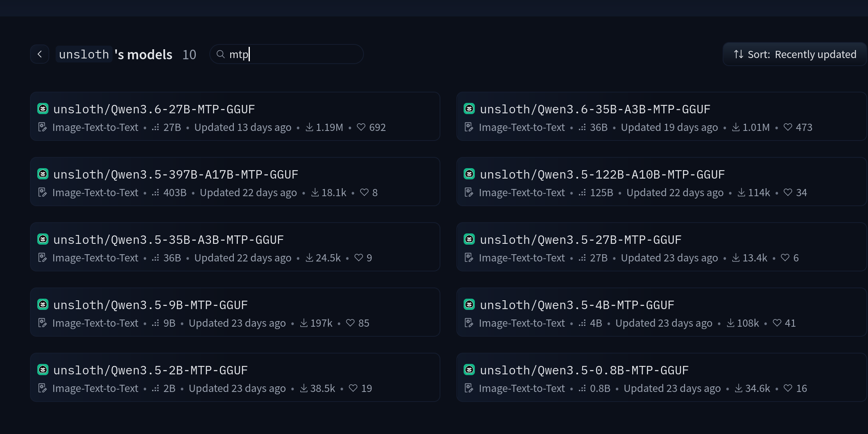Click the parameter-size icon on the Qwen3.5-9B-MTP-GGUF card
868x434 pixels.
pos(155,323)
